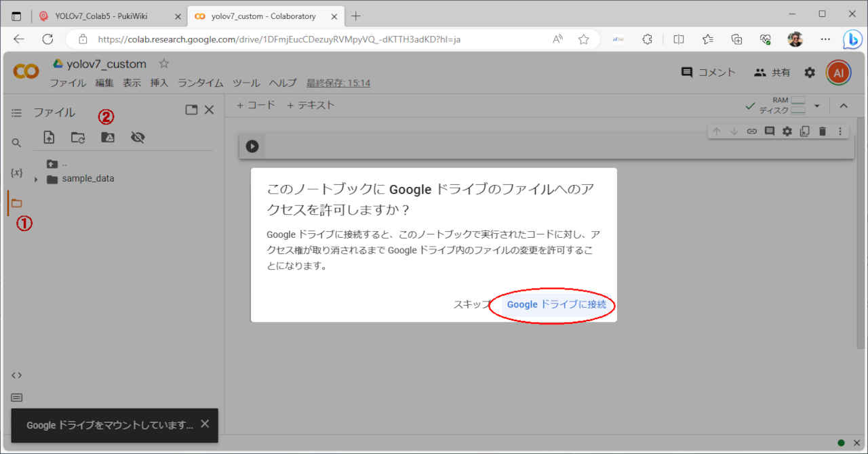Open code snippets icon in left sidebar

click(x=17, y=375)
